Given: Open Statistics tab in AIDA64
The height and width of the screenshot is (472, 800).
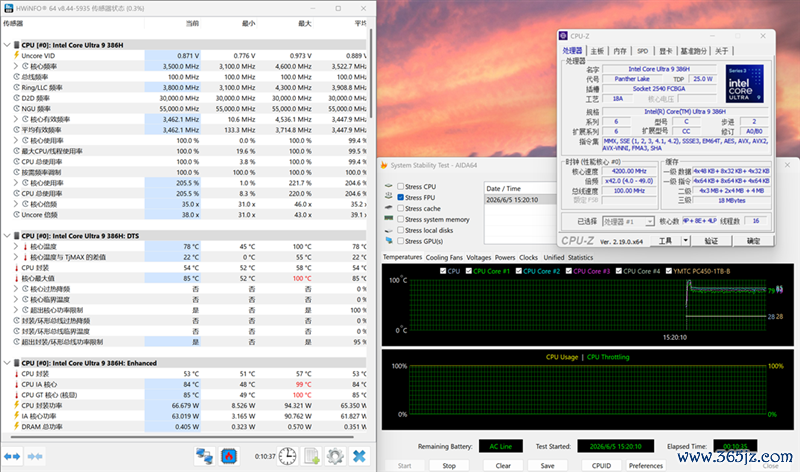Looking at the screenshot, I should (580, 257).
